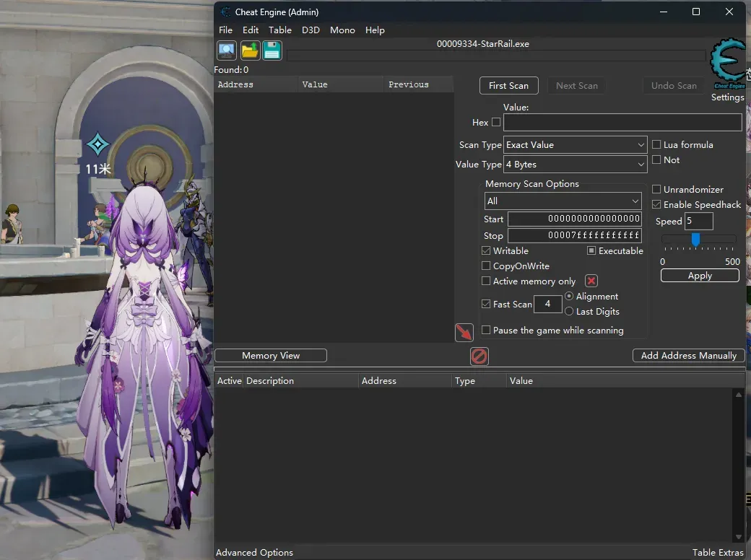This screenshot has width=751, height=560.
Task: Click the speedhack speed slider handle
Action: (695, 240)
